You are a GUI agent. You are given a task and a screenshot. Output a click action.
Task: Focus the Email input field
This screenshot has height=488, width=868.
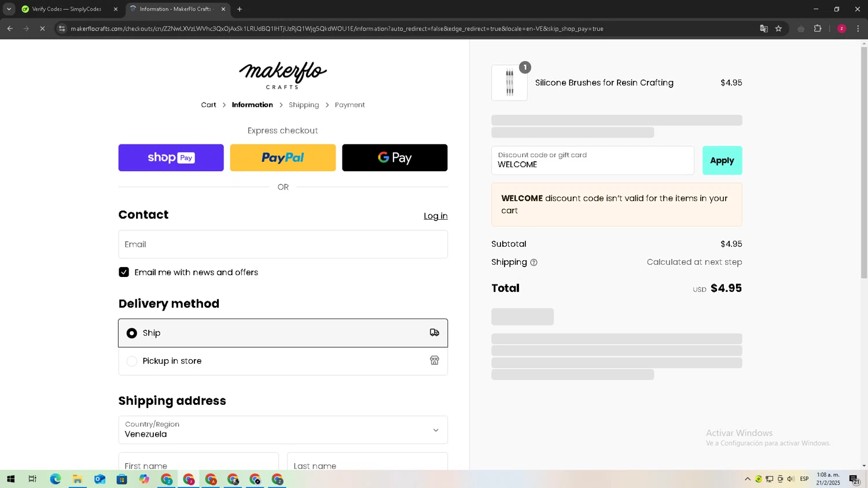[283, 244]
